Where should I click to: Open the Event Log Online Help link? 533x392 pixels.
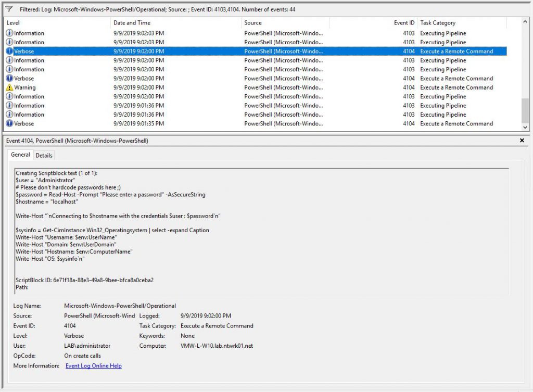tap(94, 366)
